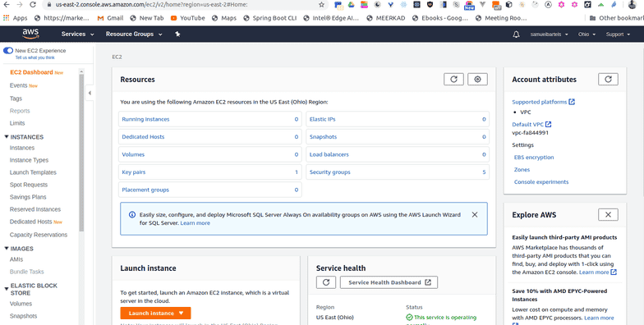Screen dimensions: 644x325
Task: Open Reserved Instances in sidebar
Action: pos(34,209)
